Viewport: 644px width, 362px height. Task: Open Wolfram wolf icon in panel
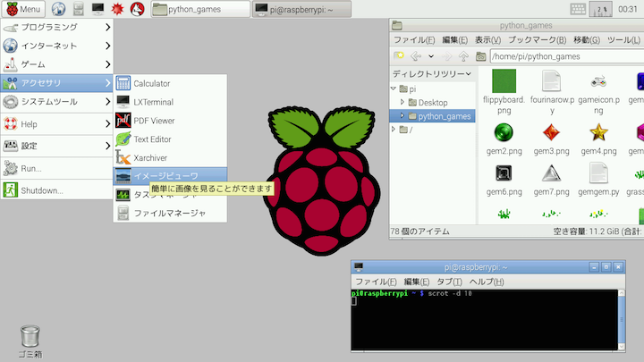click(x=137, y=9)
